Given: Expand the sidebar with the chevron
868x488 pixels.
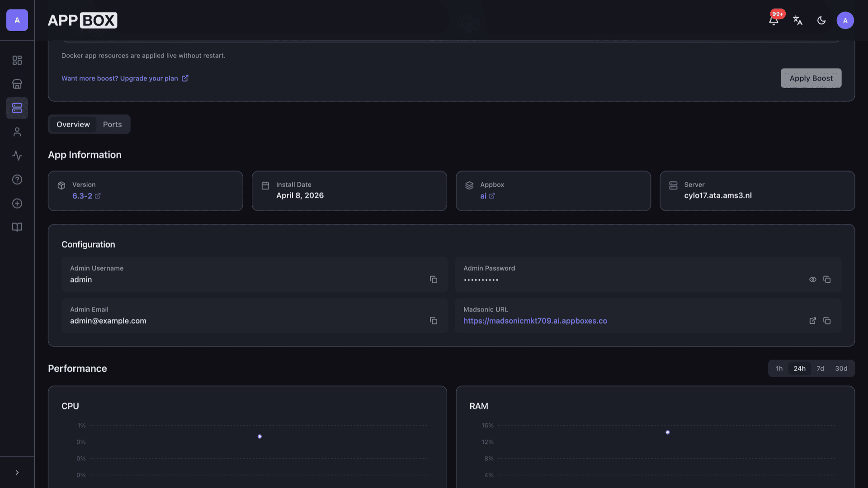Looking at the screenshot, I should tap(17, 473).
